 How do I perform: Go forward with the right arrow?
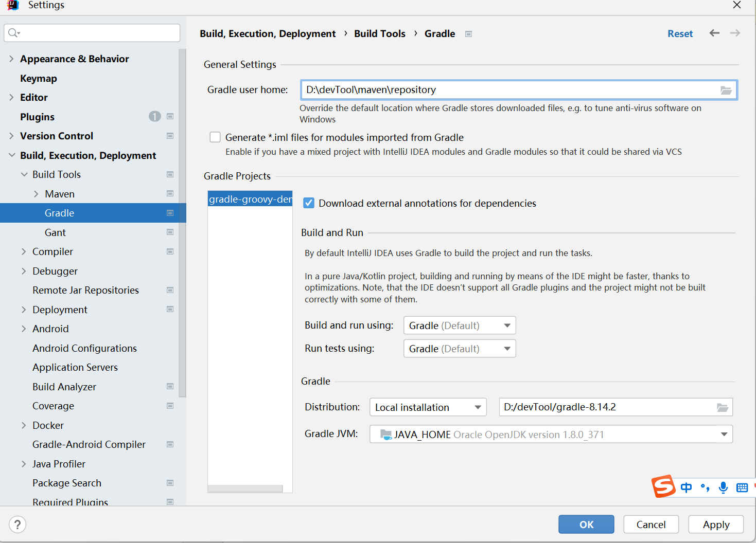click(735, 33)
